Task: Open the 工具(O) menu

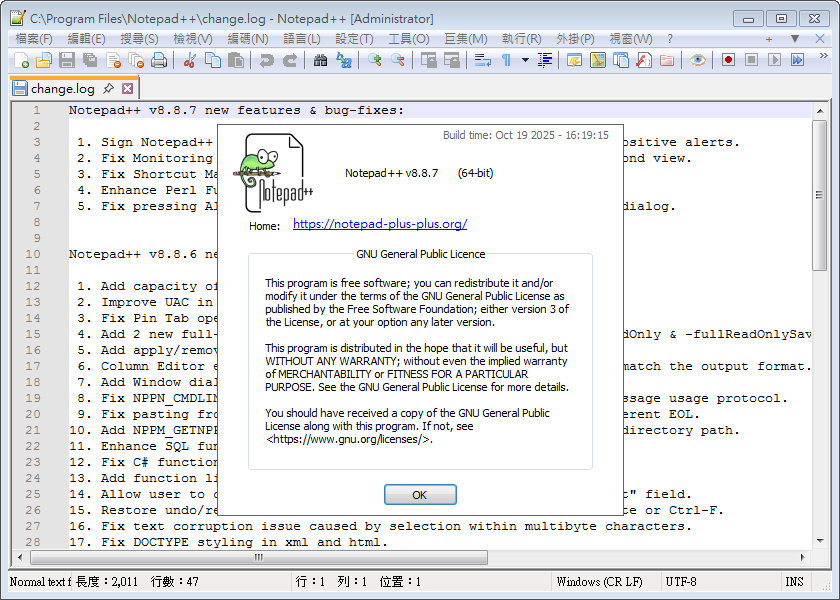Action: coord(409,39)
